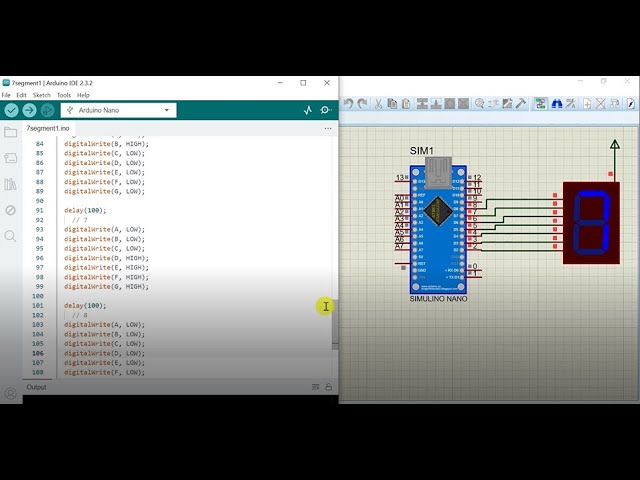Open the Sketchbook folder sidebar panel

[x=10, y=132]
